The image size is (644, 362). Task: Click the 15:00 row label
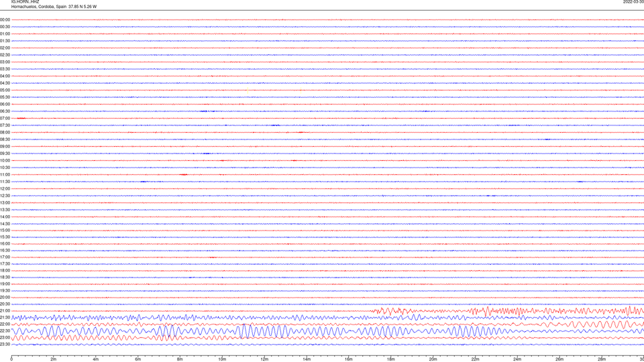click(x=5, y=231)
